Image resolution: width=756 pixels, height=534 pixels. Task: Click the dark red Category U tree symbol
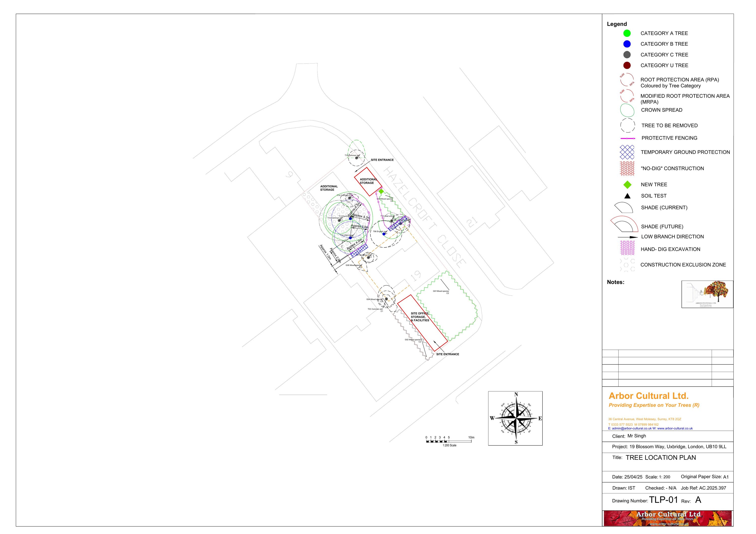click(627, 65)
